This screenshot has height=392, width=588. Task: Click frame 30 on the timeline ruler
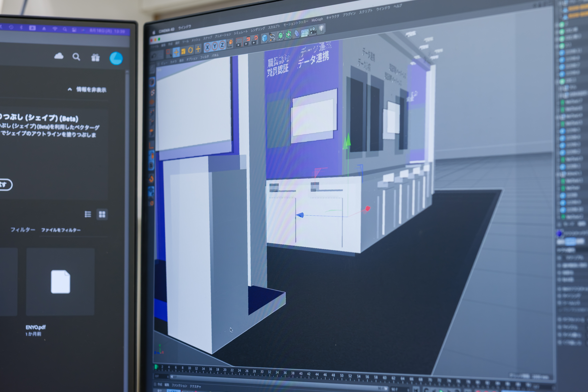(x=262, y=372)
